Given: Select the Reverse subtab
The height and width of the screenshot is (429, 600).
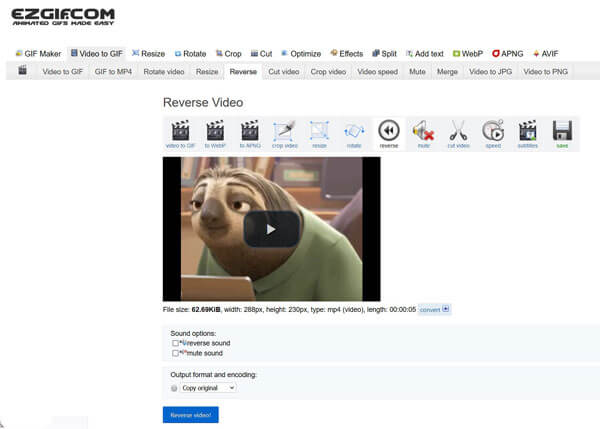Looking at the screenshot, I should point(243,72).
